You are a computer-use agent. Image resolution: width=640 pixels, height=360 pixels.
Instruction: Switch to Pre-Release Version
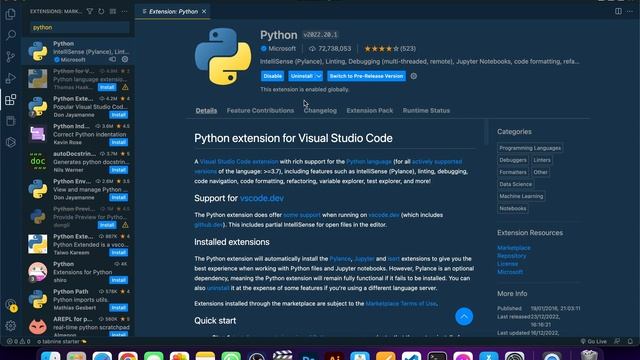click(366, 76)
